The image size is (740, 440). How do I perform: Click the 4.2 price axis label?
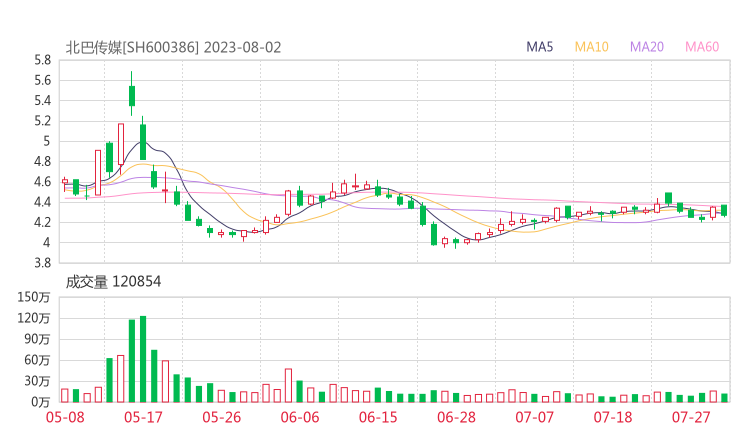[x=42, y=222]
